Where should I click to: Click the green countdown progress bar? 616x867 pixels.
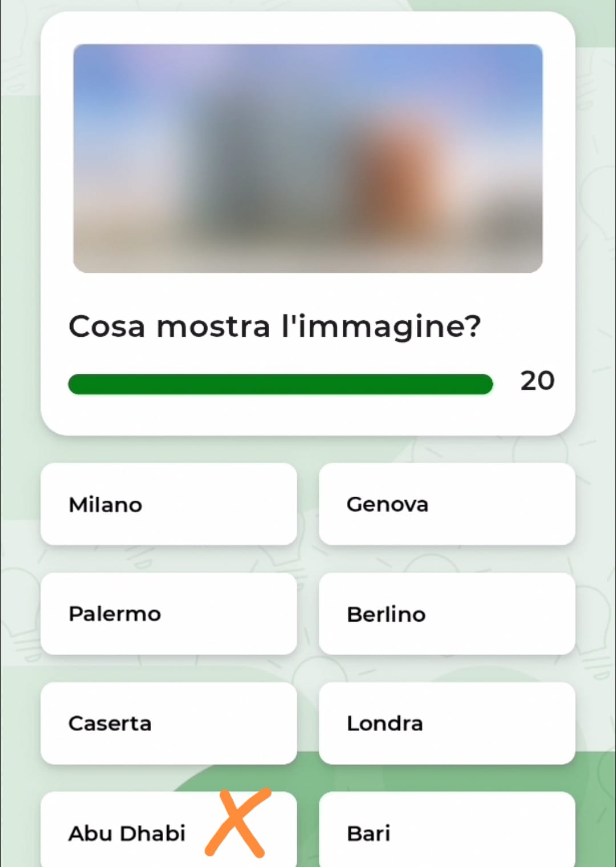coord(280,384)
